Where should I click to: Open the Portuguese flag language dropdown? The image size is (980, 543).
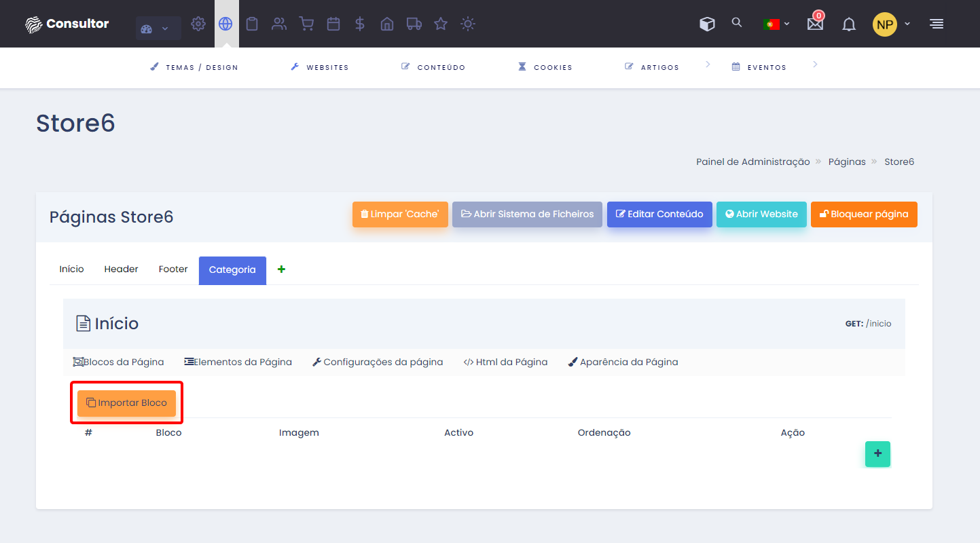click(x=776, y=24)
